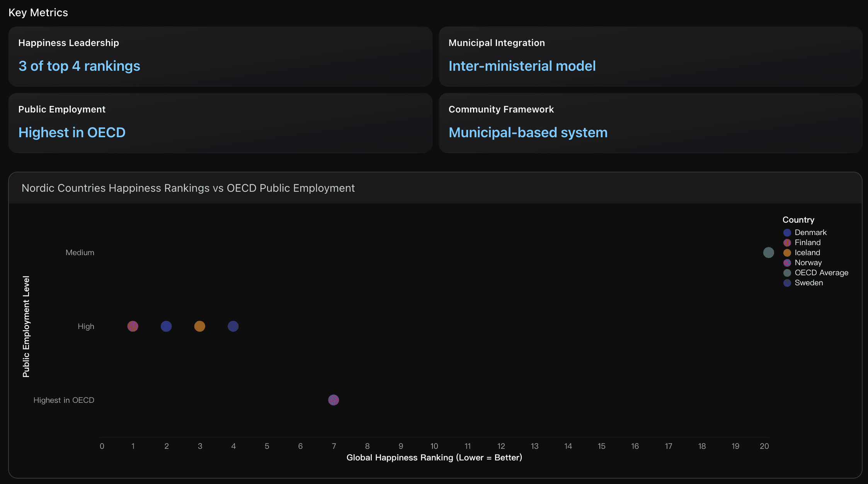This screenshot has width=868, height=484.
Task: Select OECD Average legend entry
Action: [x=821, y=273]
